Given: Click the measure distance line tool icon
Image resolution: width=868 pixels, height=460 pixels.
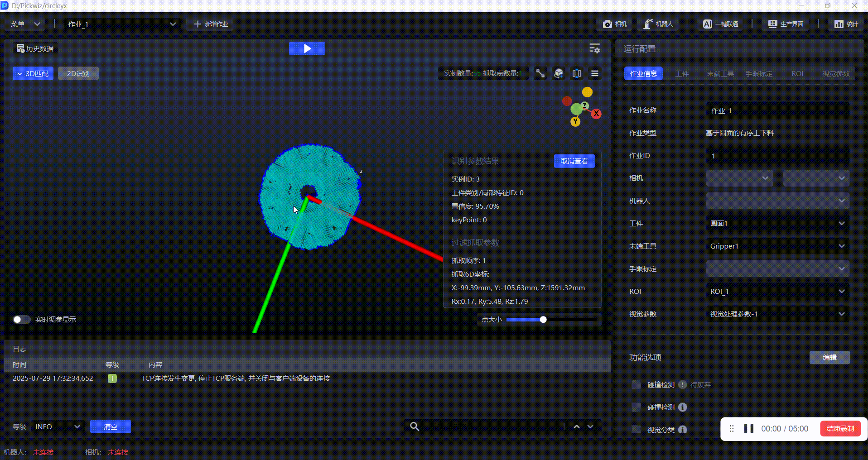Looking at the screenshot, I should pyautogui.click(x=540, y=73).
